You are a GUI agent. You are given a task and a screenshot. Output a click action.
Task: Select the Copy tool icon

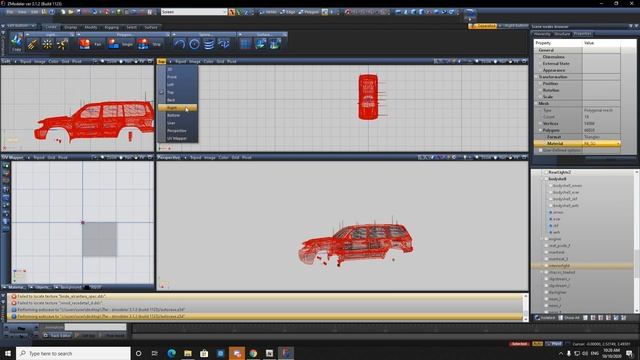pyautogui.click(x=16, y=42)
